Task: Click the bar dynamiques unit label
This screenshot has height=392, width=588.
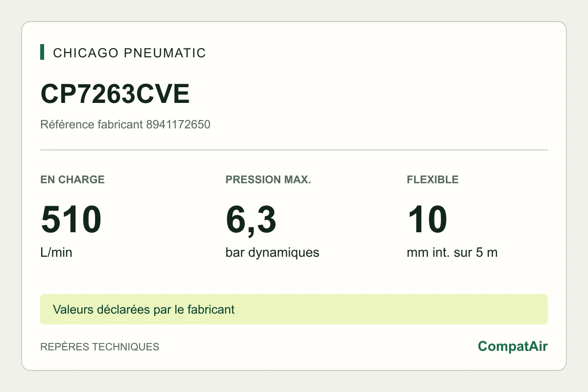Action: point(272,253)
